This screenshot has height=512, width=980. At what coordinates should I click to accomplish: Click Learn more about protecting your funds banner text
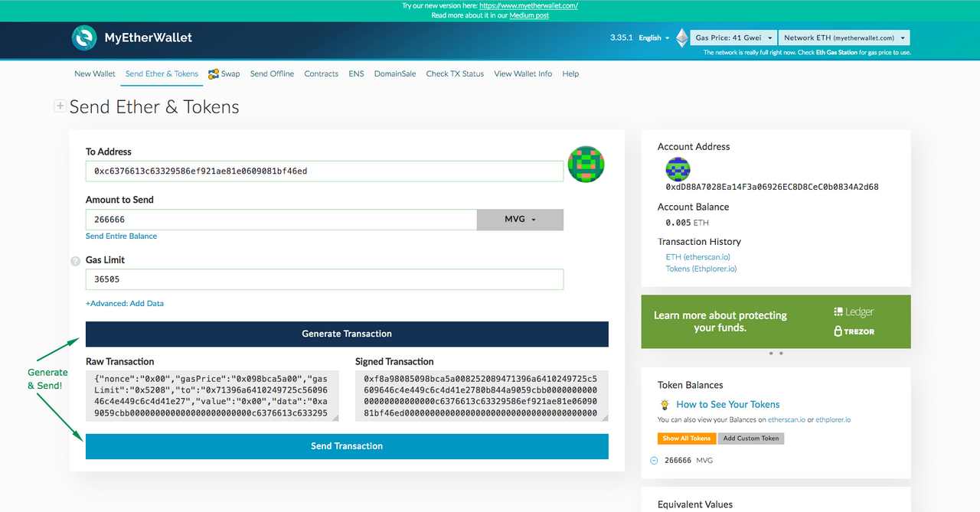tap(720, 321)
